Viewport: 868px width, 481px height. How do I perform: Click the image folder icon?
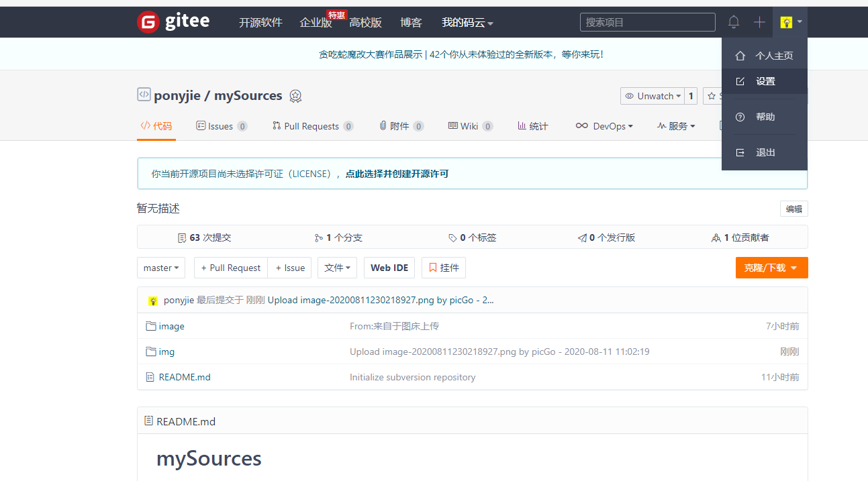tap(151, 326)
